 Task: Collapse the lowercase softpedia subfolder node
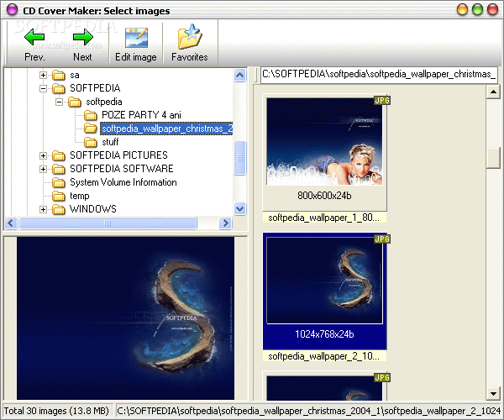tap(59, 102)
